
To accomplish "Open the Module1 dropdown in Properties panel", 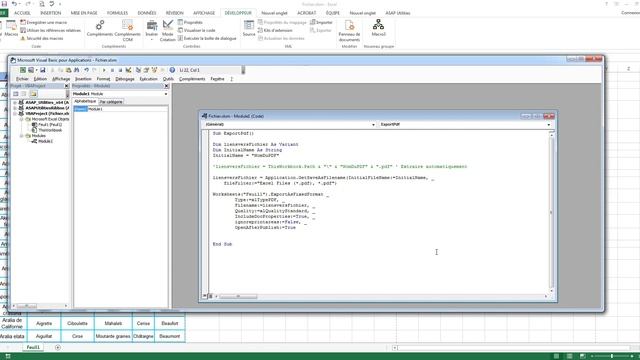I will 166,94.
